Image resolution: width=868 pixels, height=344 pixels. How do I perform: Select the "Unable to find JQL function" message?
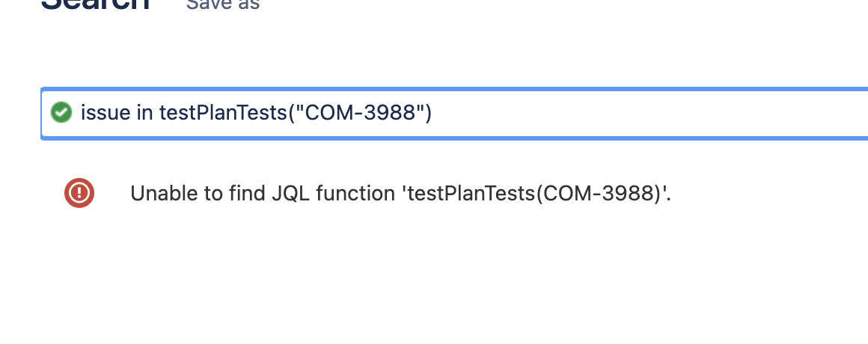point(401,194)
